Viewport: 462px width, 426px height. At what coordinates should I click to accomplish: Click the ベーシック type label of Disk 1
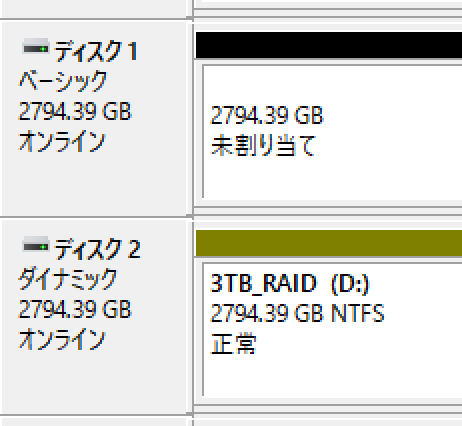63,81
